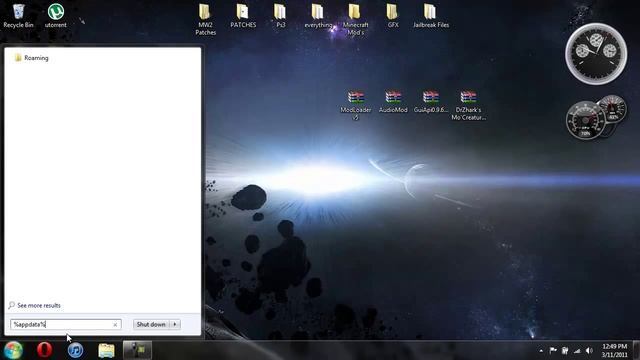Open Windows Explorer from taskbar

(106, 350)
